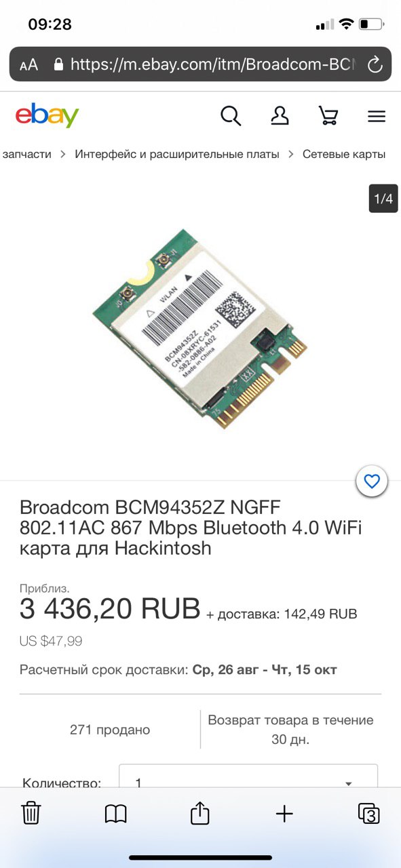
Task: Open Safari reader text size aA button
Action: coord(28,65)
